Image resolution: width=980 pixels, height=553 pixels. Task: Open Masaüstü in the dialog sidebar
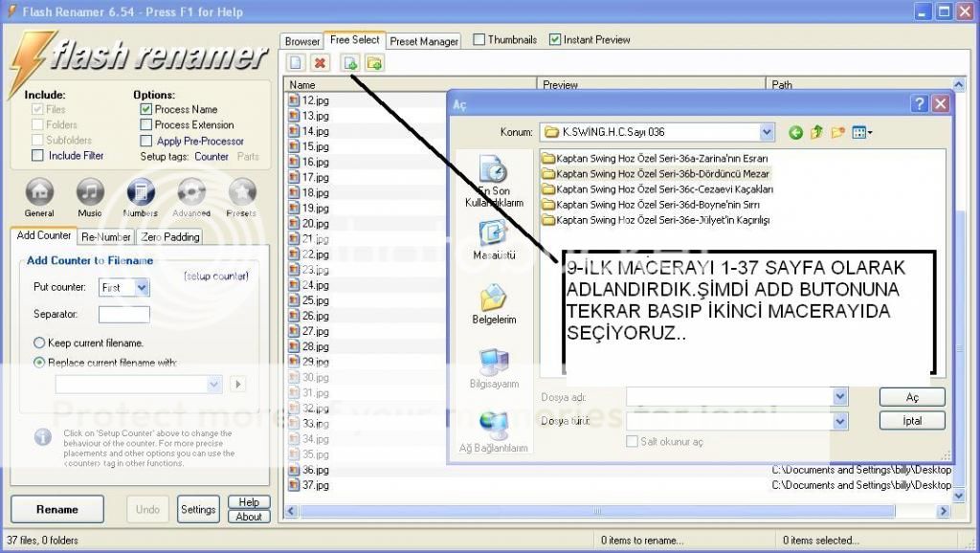493,239
